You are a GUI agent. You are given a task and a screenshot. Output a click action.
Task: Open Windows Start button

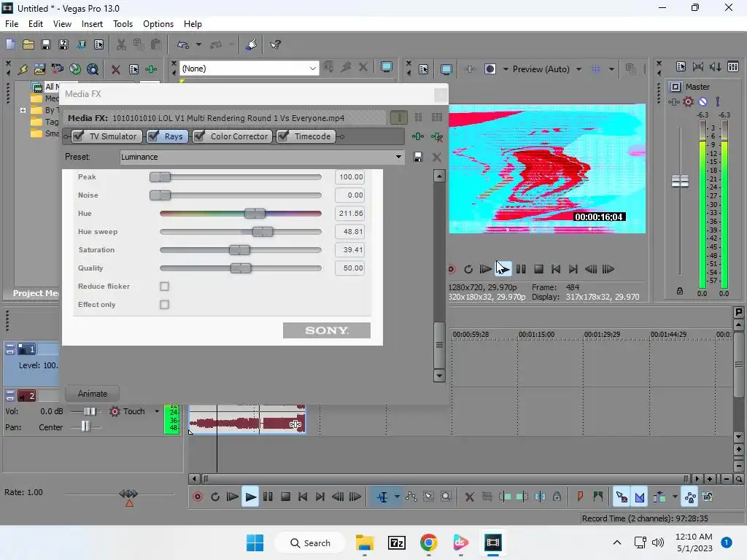click(x=255, y=542)
